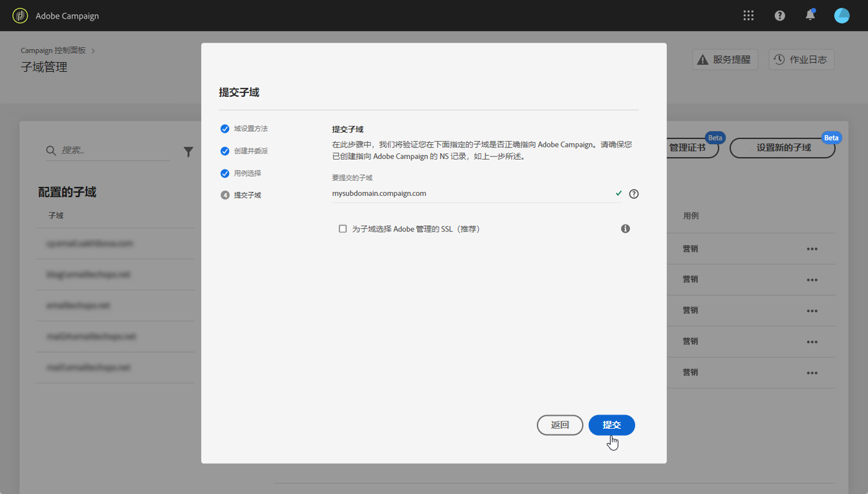
Task: Click the 用例 column header
Action: point(691,216)
